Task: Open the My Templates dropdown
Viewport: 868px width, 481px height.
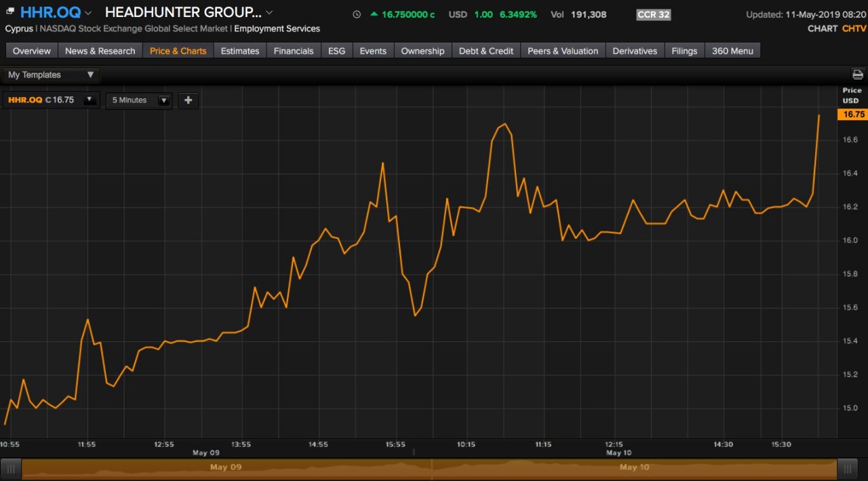Action: click(52, 75)
